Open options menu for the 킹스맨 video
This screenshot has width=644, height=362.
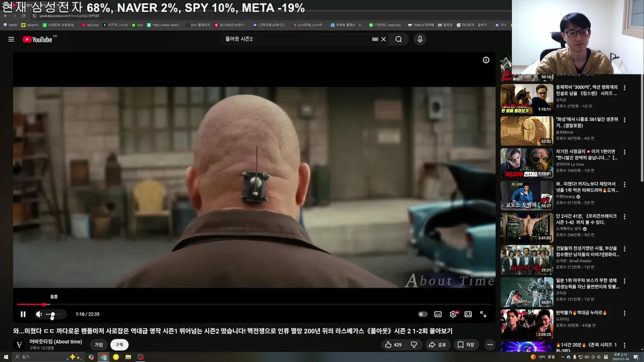click(x=624, y=87)
